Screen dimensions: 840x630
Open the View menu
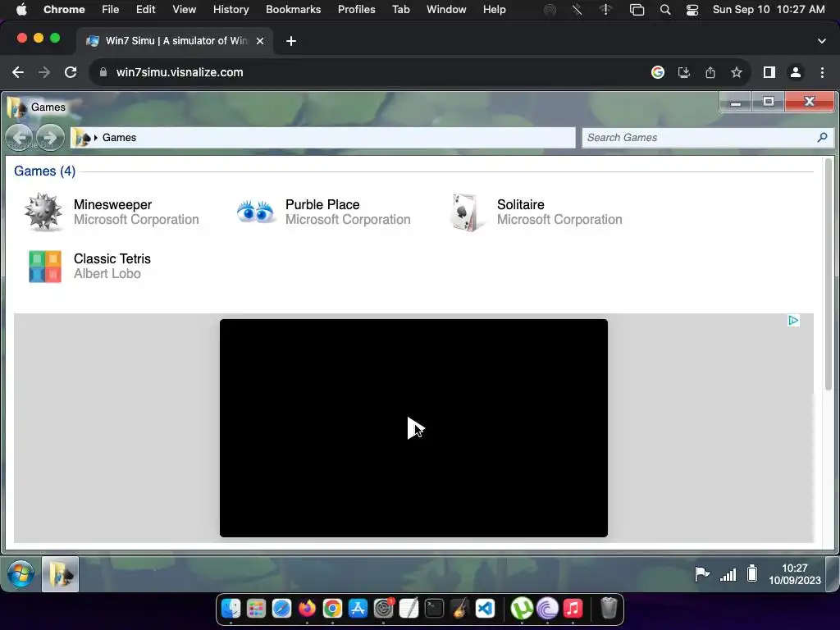(185, 10)
